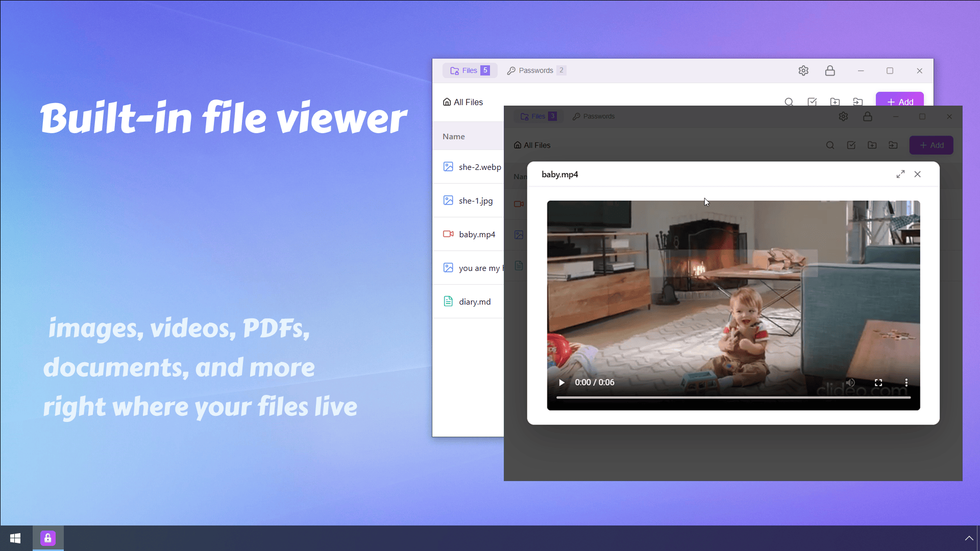
Task: Seek along the video progress bar
Action: (733, 397)
